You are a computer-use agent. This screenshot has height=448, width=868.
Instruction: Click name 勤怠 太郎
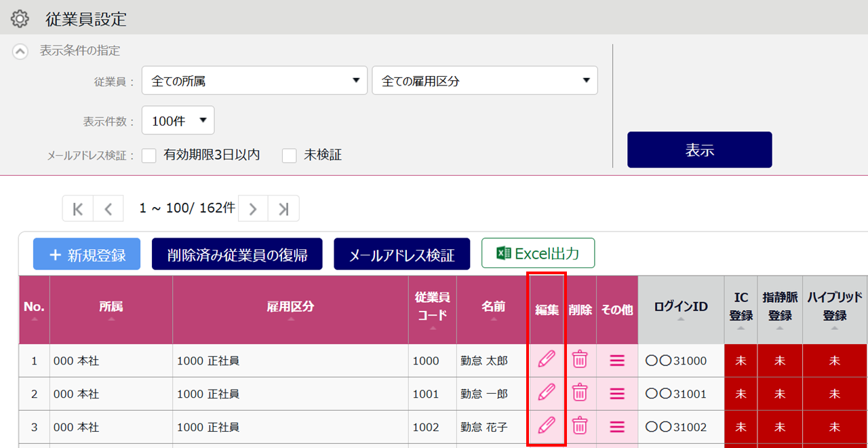484,360
